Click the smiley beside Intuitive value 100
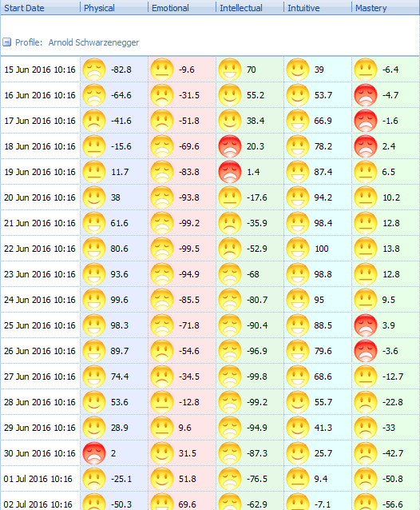The image size is (420, 510). coord(298,249)
